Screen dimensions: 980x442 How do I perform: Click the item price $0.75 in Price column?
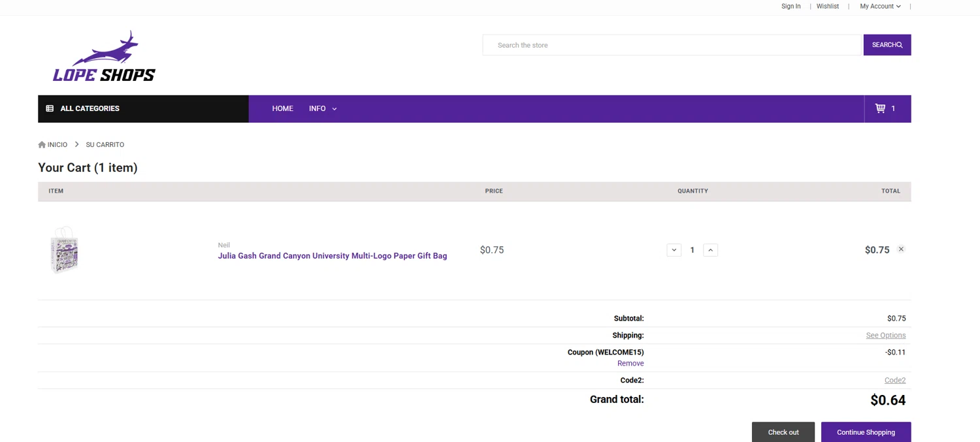point(492,250)
